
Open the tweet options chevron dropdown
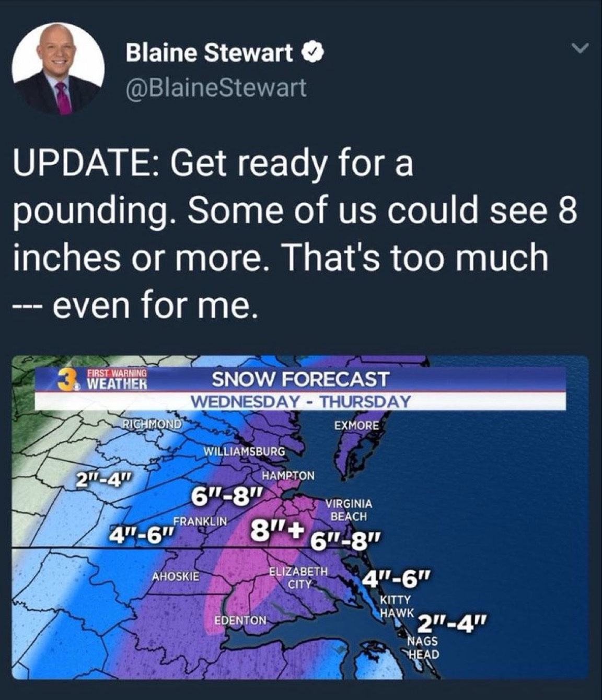(x=578, y=50)
